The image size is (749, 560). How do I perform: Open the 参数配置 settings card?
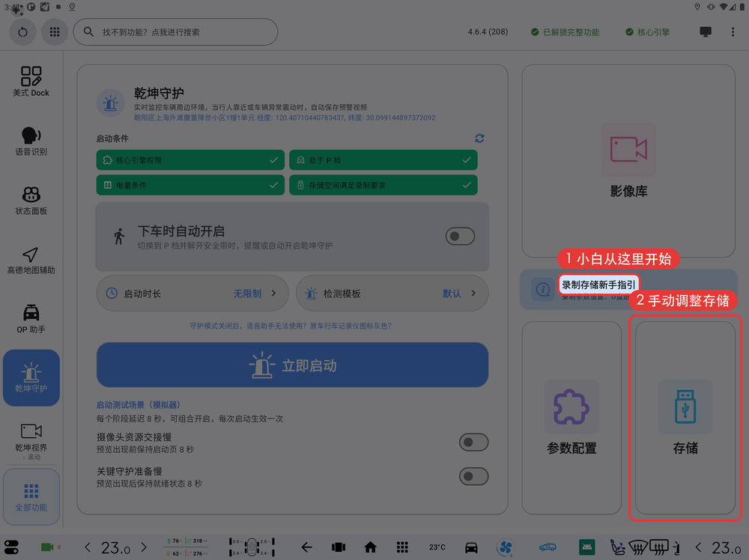coord(571,418)
